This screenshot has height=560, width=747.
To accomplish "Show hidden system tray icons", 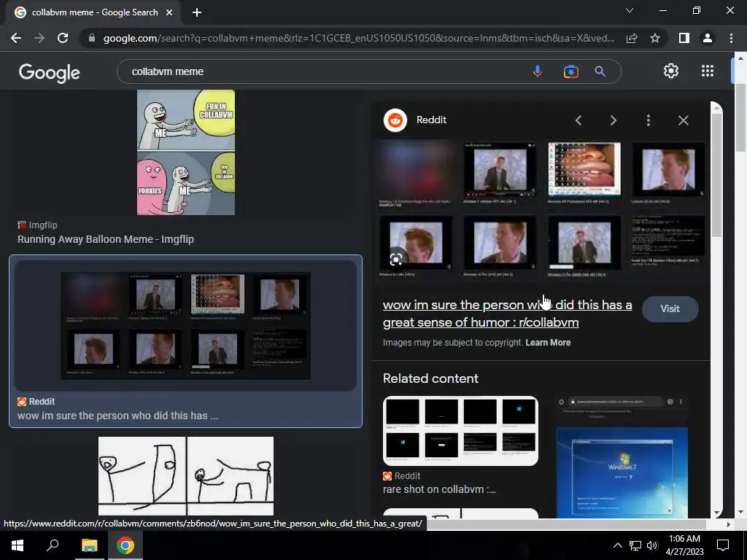I will (x=617, y=545).
